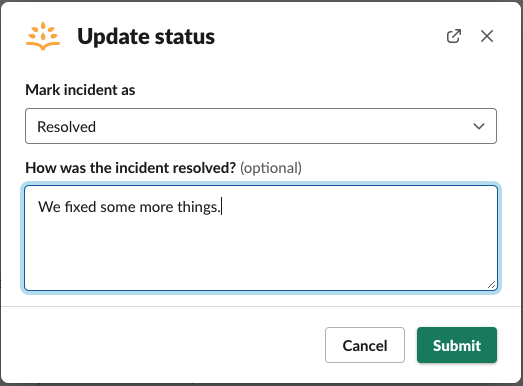Click the resize handle of the text area
The height and width of the screenshot is (386, 523).
click(x=491, y=285)
